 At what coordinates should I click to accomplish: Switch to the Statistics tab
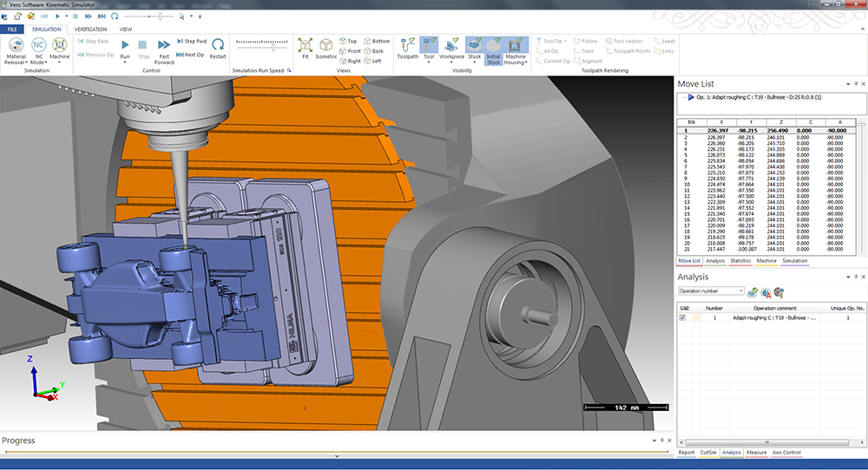tap(740, 260)
